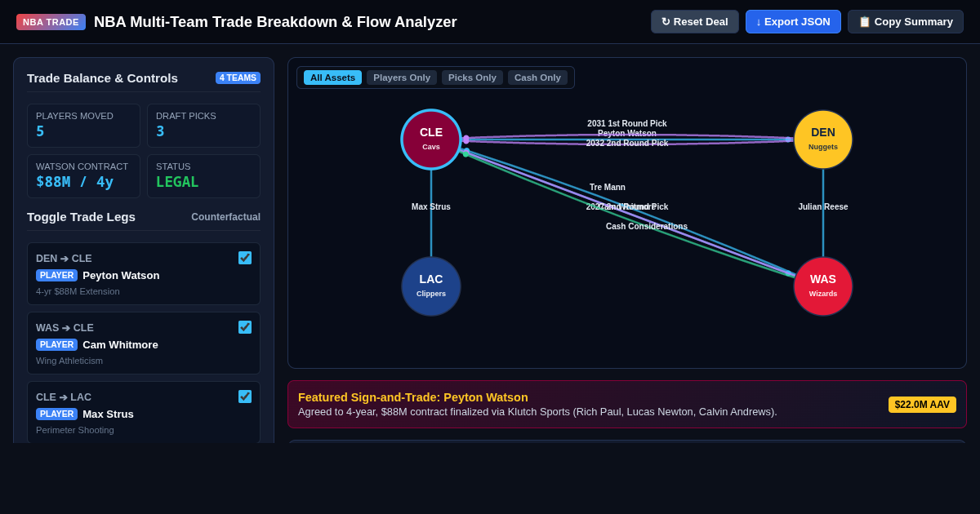Click the DEN ➔ CLE route label
Screen dimensions: 980x514
pyautogui.click(x=64, y=259)
